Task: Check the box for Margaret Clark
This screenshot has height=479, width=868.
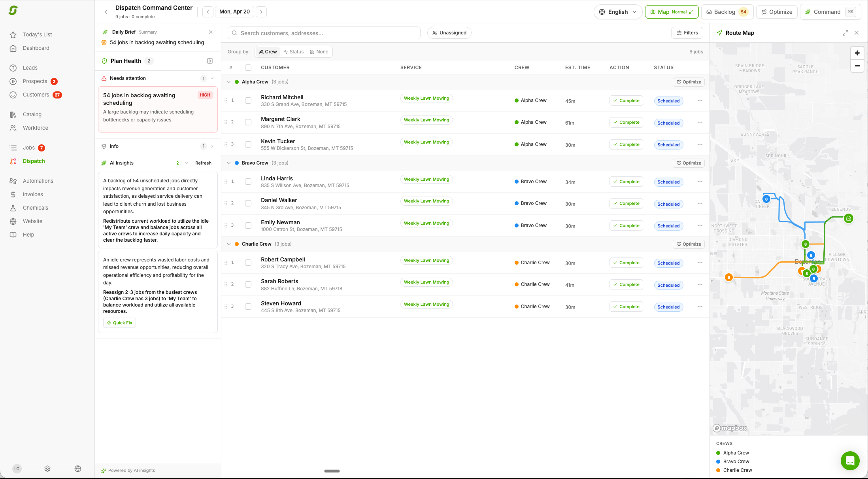Action: pos(248,123)
